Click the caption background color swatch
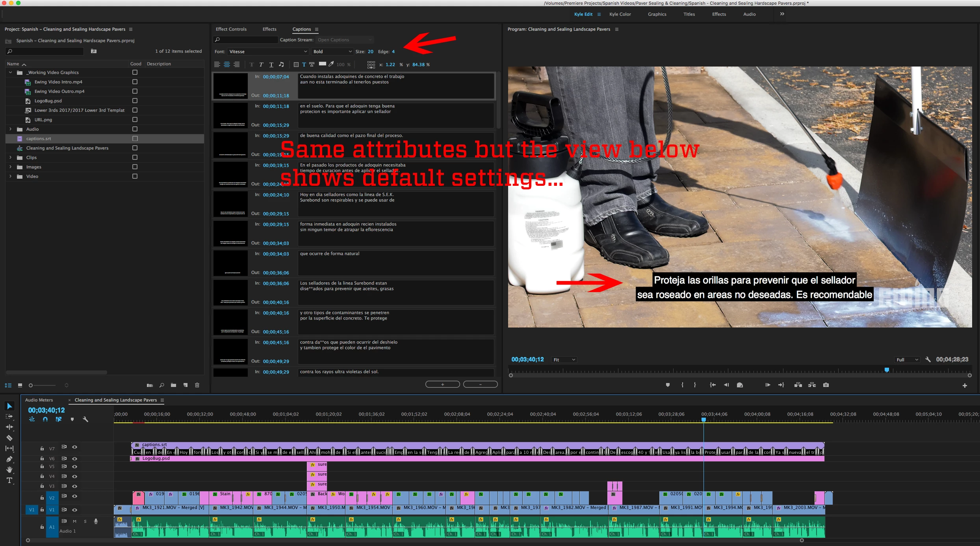Screen dimensions: 980x546 (322, 64)
